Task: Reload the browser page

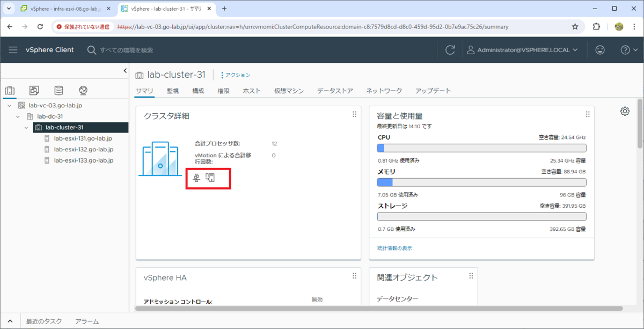Action: [x=40, y=26]
